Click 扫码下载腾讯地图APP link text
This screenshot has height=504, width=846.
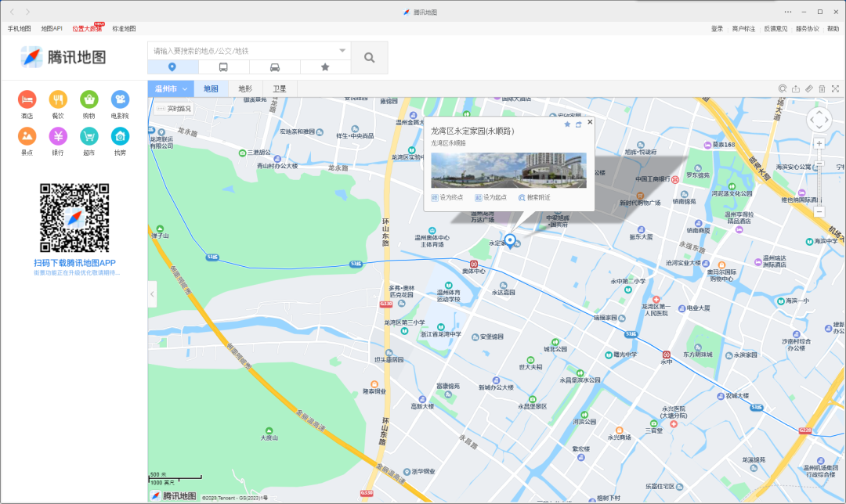pyautogui.click(x=74, y=263)
